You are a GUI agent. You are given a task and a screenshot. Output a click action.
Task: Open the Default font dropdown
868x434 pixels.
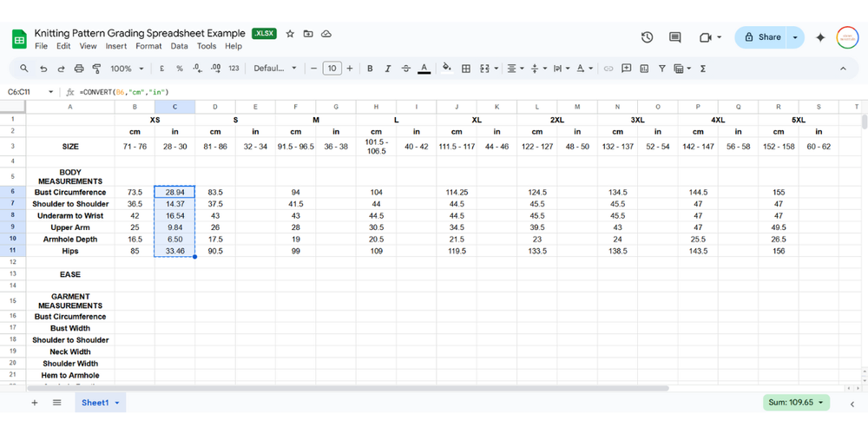tap(275, 69)
